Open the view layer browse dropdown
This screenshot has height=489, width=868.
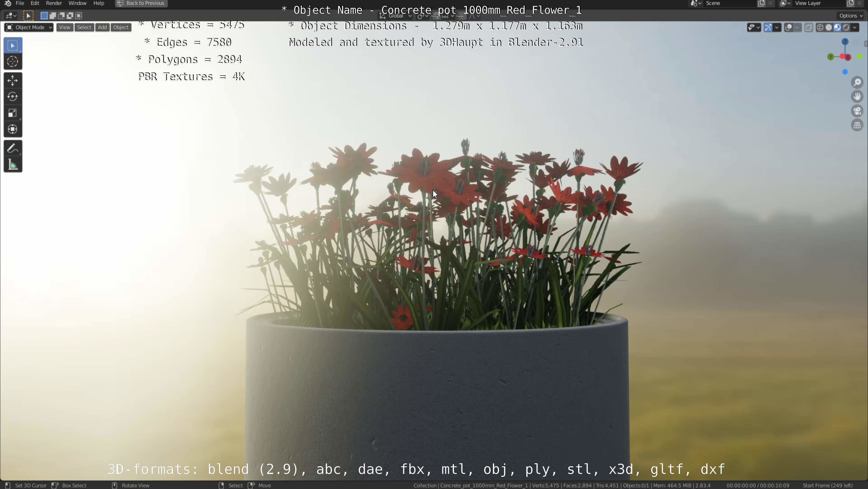point(785,3)
